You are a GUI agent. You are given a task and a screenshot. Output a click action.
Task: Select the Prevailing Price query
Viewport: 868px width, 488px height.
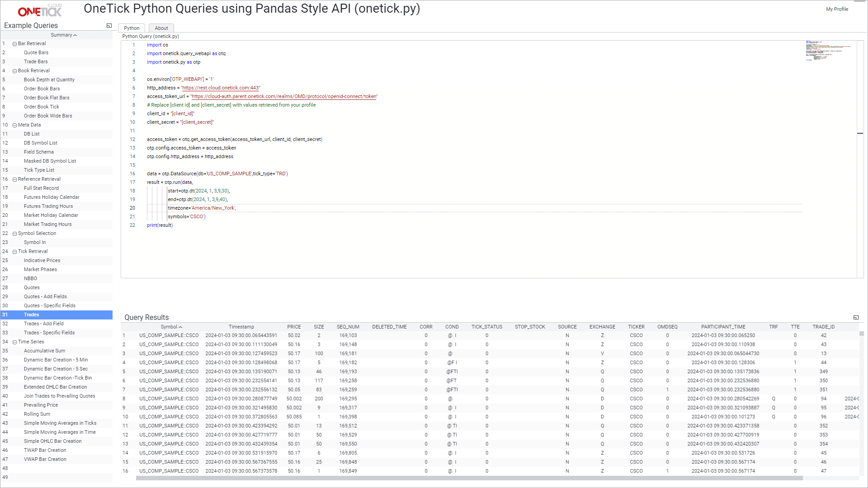coord(41,405)
